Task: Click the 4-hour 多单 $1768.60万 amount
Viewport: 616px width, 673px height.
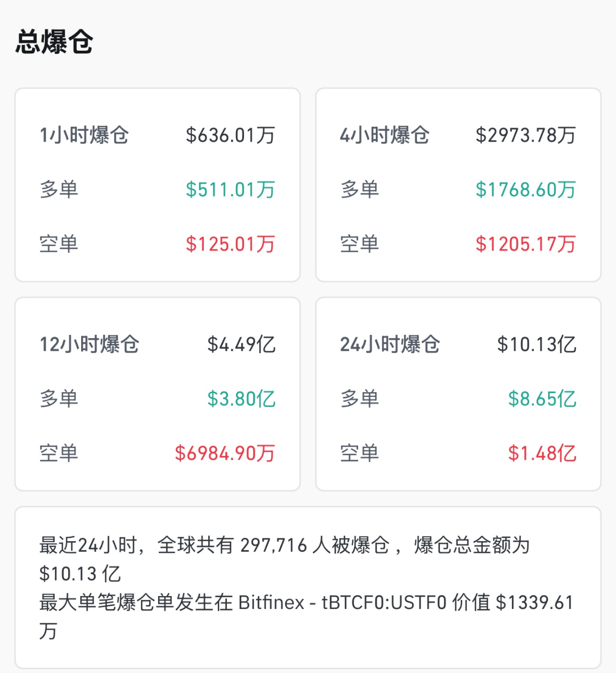Action: [x=526, y=190]
